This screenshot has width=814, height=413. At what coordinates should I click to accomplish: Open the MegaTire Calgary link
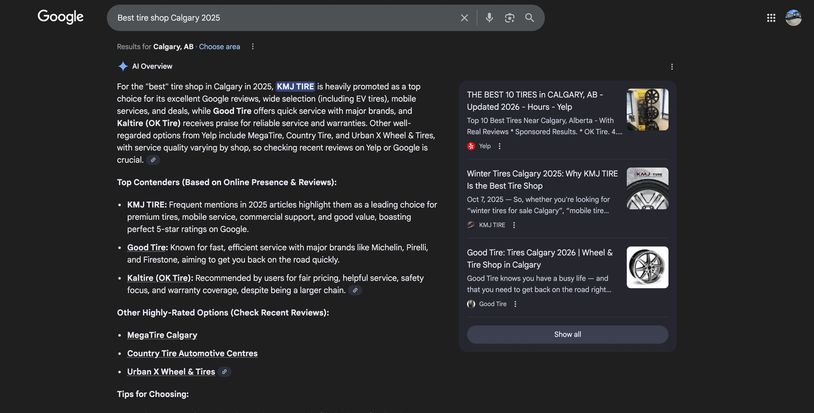[x=162, y=335]
